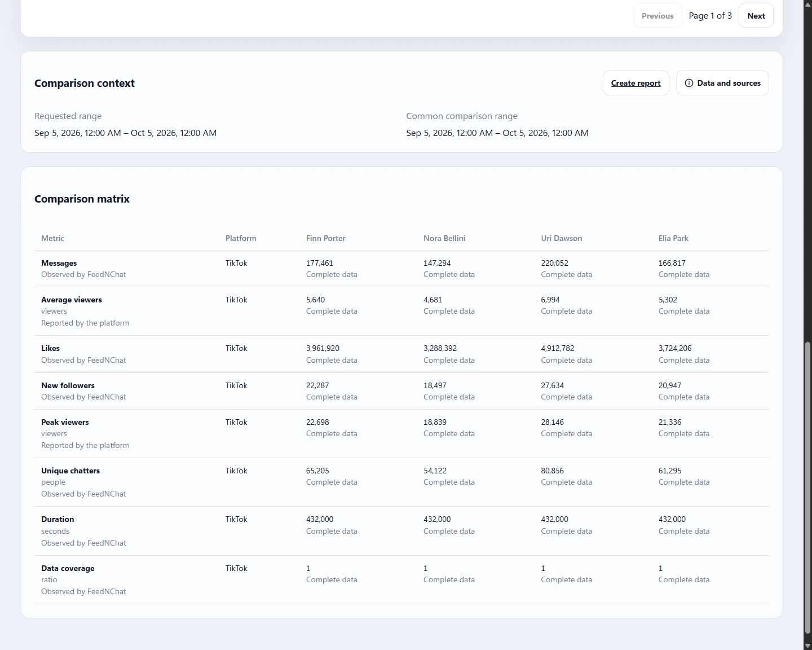812x650 pixels.
Task: Click unique chatters value 61,295
Action: click(670, 471)
